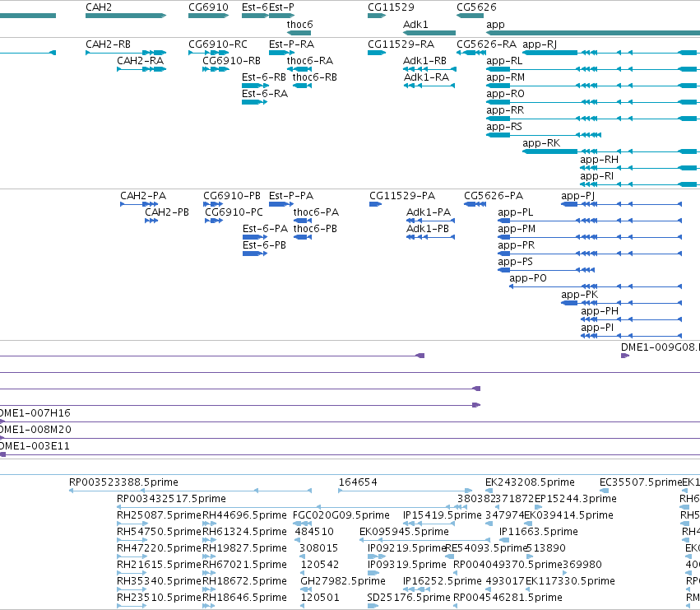Select the thoc6-RA transcript
The height and width of the screenshot is (610, 700).
pos(299,69)
